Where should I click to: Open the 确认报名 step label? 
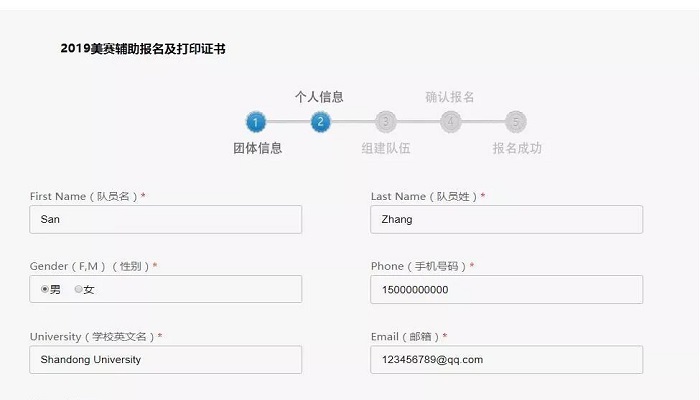pyautogui.click(x=450, y=97)
